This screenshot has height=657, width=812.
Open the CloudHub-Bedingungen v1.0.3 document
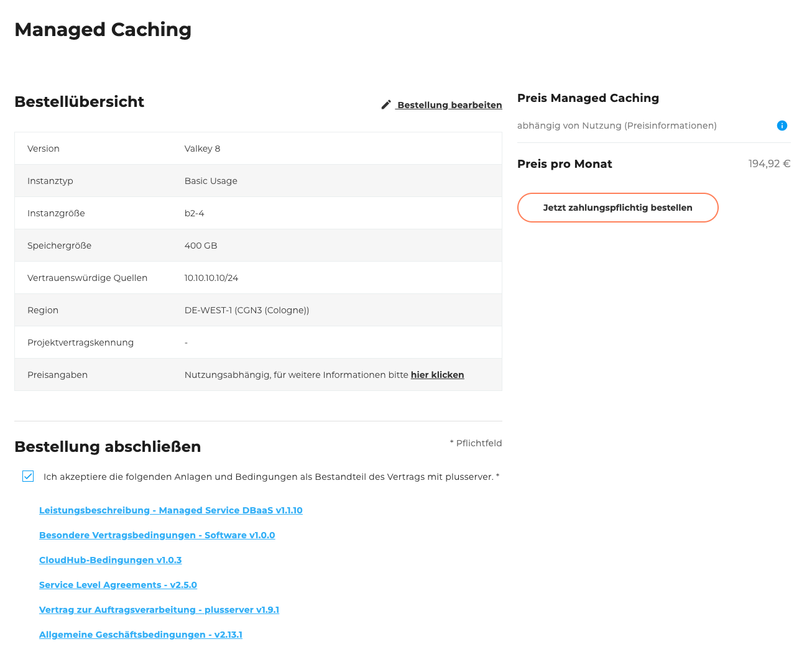point(111,560)
